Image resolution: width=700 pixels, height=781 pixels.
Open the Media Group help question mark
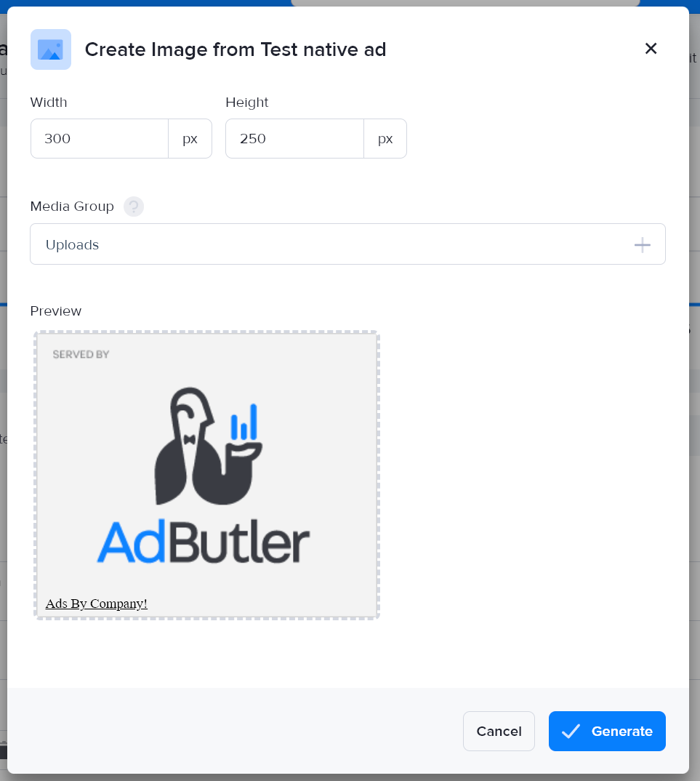coord(134,207)
